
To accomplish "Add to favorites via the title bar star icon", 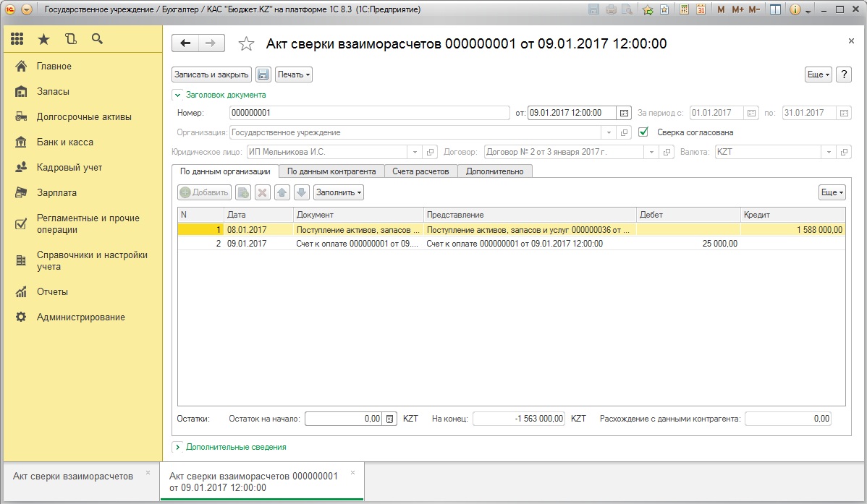I will pyautogui.click(x=648, y=9).
